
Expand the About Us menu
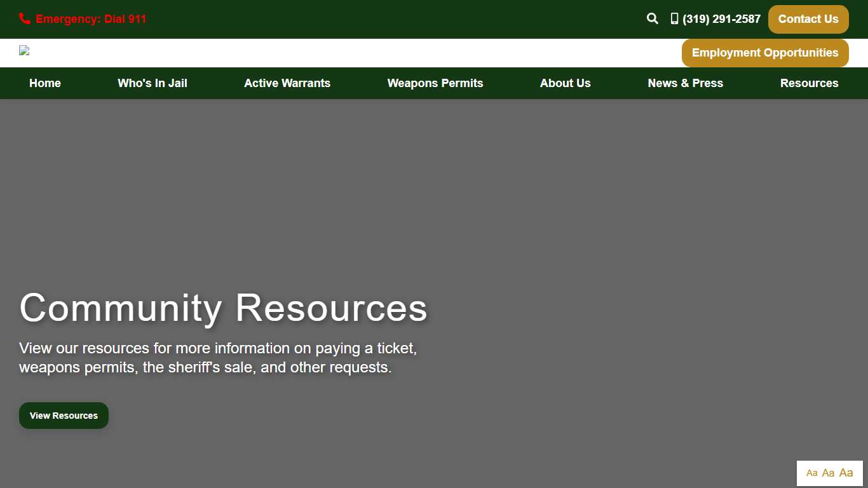pyautogui.click(x=565, y=83)
